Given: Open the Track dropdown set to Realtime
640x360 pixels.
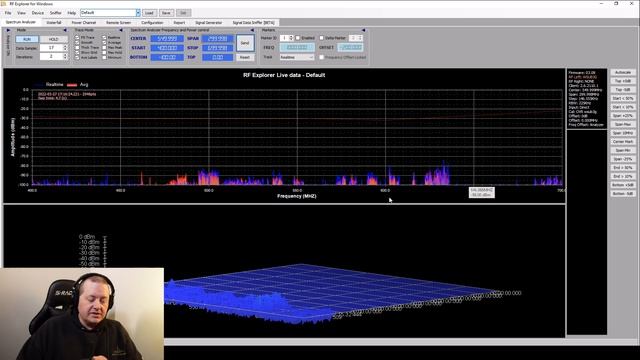Looking at the screenshot, I should coord(297,58).
